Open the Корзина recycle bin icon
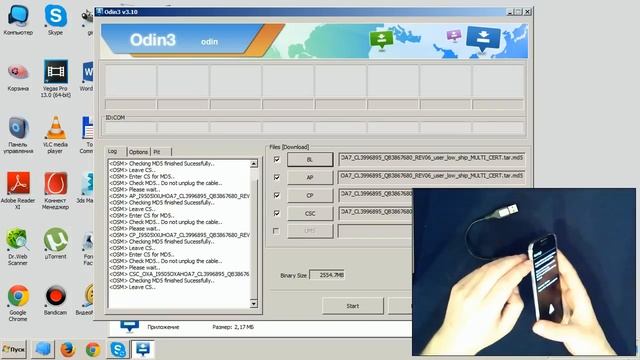 pos(18,77)
